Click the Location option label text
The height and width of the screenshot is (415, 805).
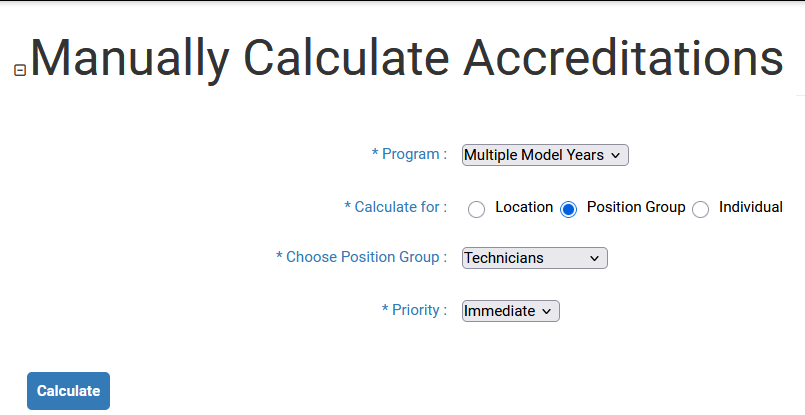(524, 207)
